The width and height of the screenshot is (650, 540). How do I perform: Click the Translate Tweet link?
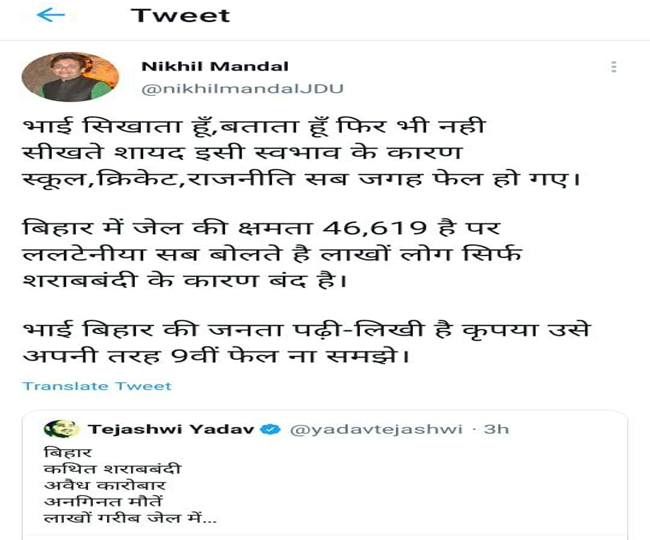[x=97, y=386]
